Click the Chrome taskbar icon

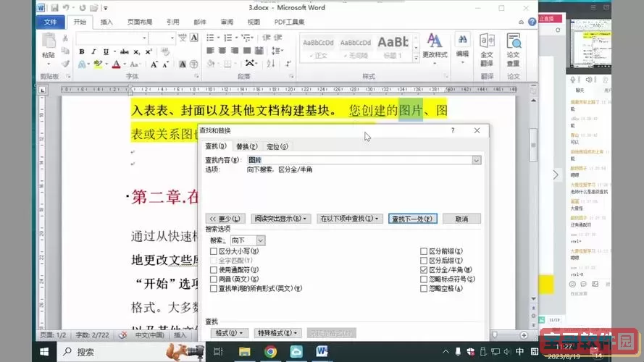(x=271, y=352)
